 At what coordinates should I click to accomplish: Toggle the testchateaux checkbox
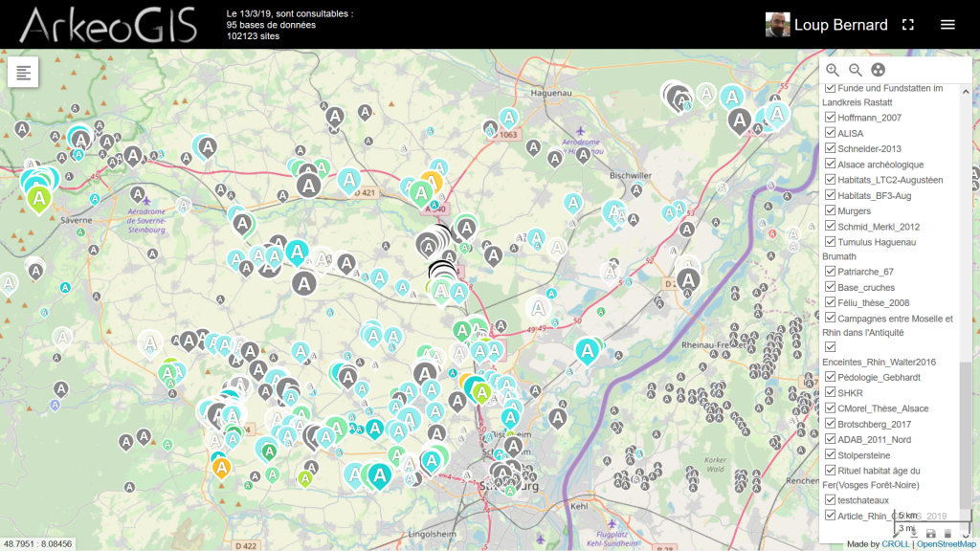click(830, 499)
